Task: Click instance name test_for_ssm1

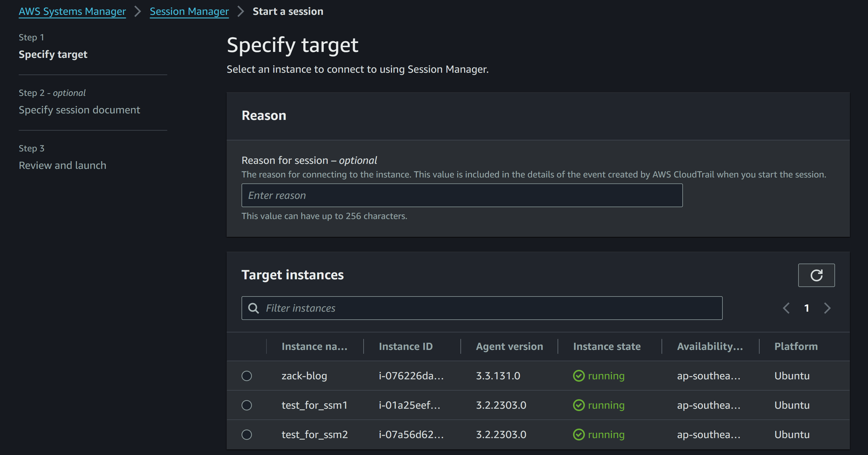Action: pos(314,405)
